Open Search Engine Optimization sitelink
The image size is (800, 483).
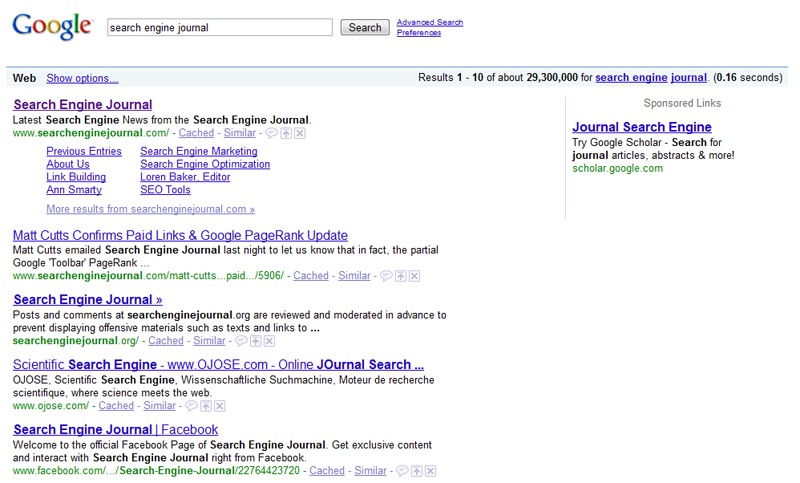205,164
